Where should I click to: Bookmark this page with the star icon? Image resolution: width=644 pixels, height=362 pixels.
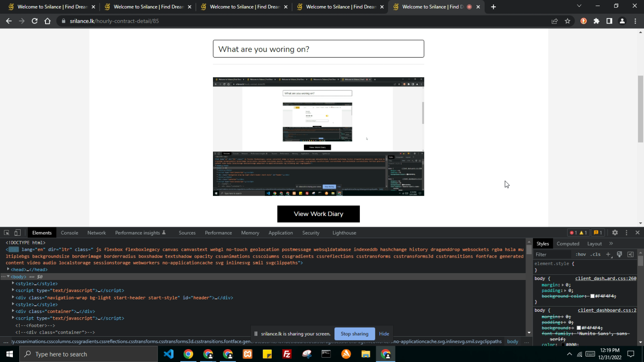point(568,21)
